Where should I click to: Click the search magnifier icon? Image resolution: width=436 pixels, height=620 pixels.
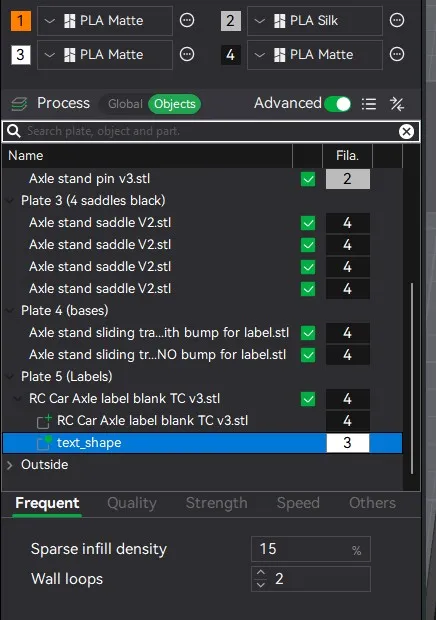click(14, 131)
